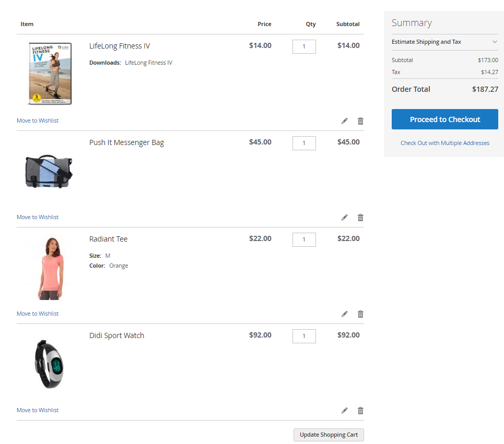Screen dimensions: 504x444
Task: Expand Estimate Shipping and Tax section
Action: coord(444,42)
